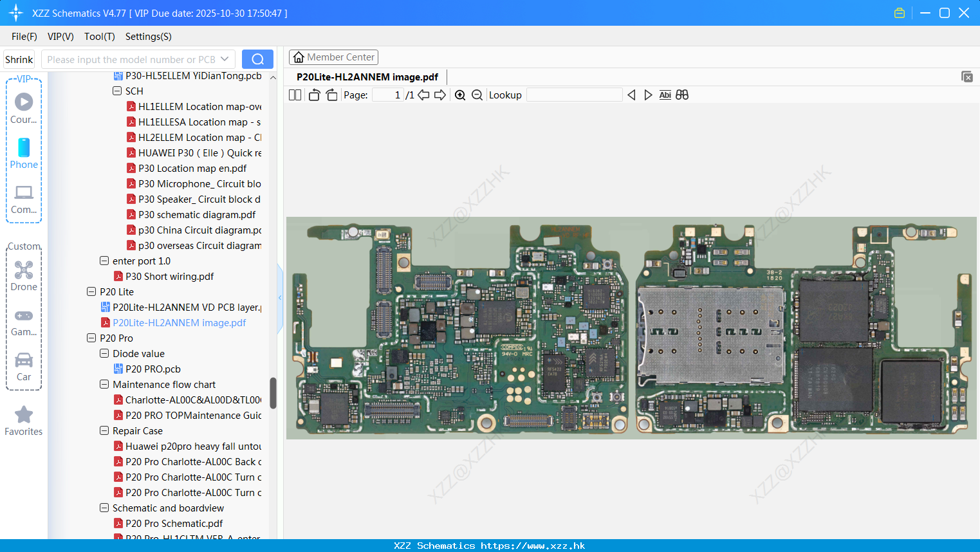Click the window icon at top-right of document tabs

[x=966, y=77]
